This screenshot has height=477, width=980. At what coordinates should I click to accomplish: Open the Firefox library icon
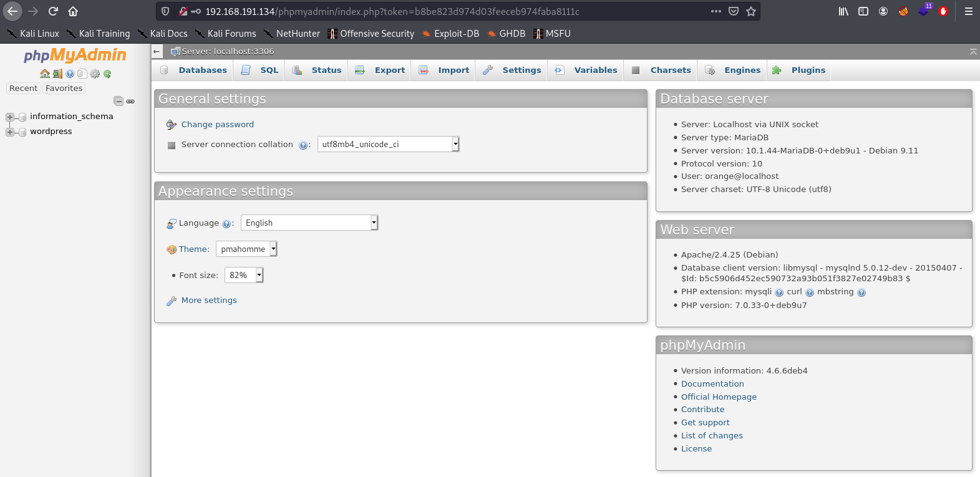tap(843, 11)
